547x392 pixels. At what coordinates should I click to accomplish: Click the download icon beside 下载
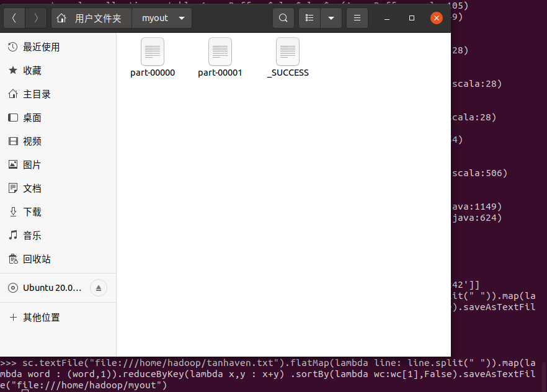[x=13, y=212]
